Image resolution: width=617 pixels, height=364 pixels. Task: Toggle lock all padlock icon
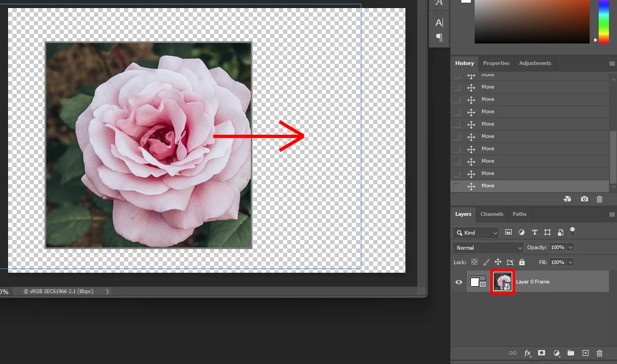click(522, 262)
